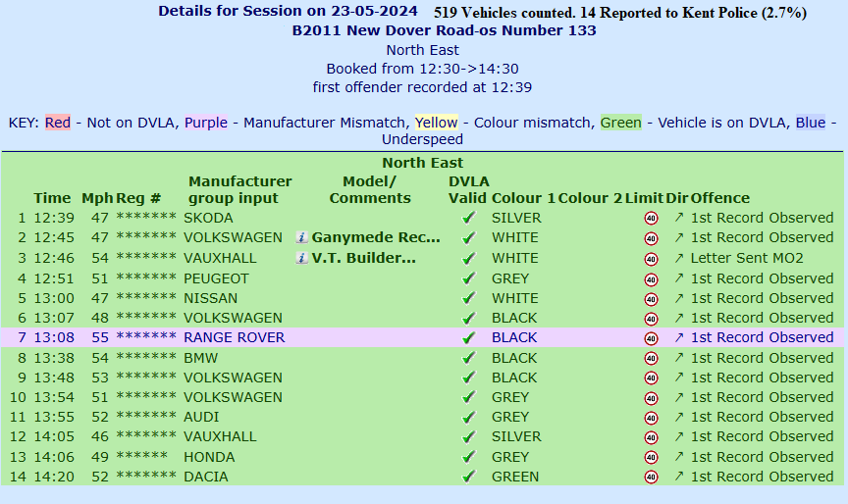The image size is (848, 504).
Task: Click the Limit column header
Action: 644,198
